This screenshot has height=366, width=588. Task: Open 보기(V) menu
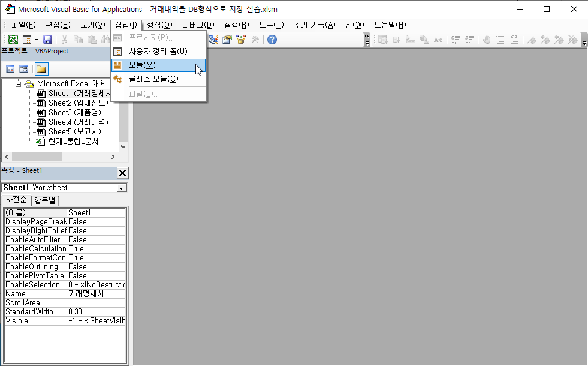click(93, 25)
